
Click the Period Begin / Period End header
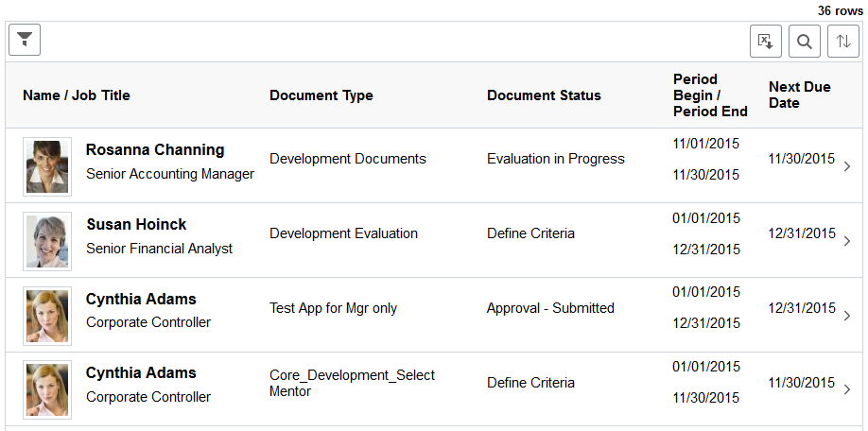click(x=710, y=95)
